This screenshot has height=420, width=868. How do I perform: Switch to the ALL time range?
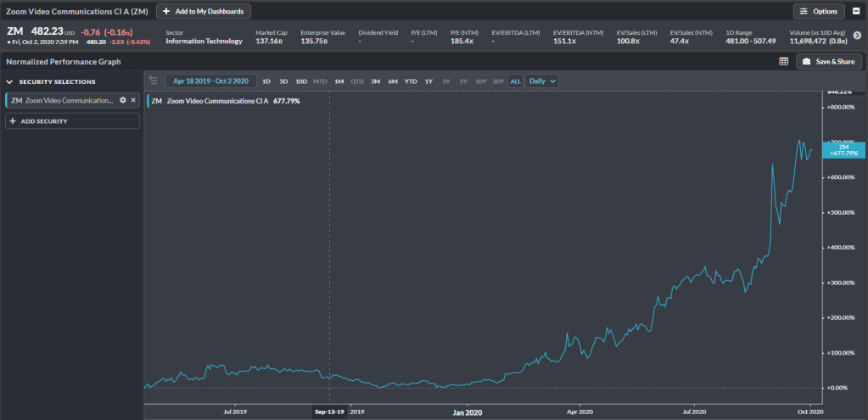coord(515,81)
